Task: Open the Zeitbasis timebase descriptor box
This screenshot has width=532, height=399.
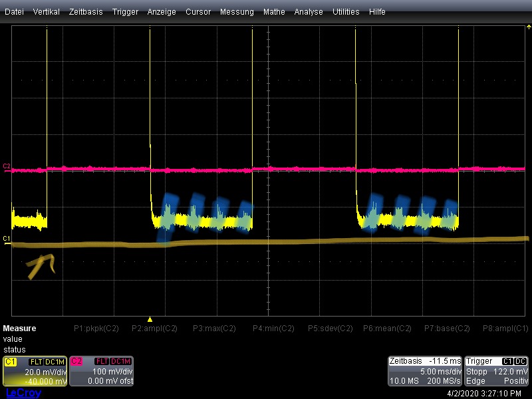Action: (x=425, y=371)
